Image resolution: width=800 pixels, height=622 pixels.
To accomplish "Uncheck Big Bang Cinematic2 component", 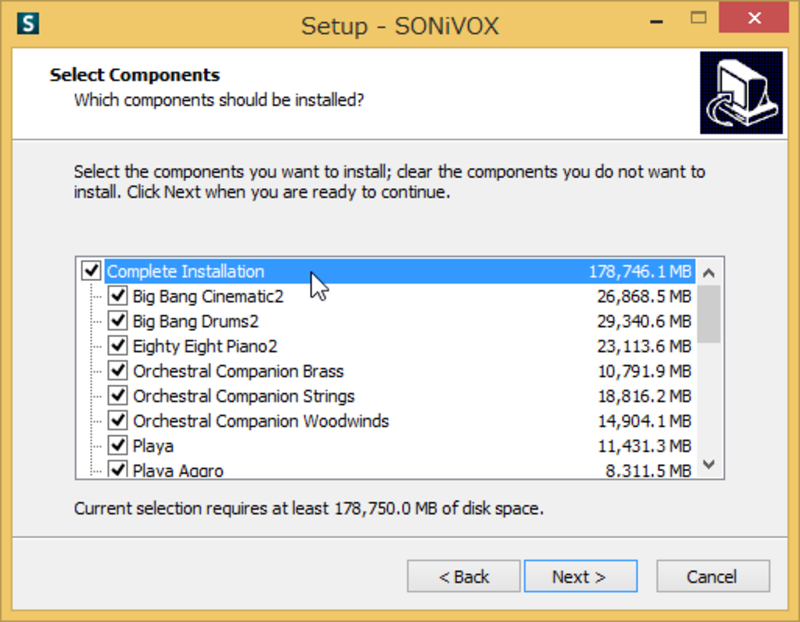I will pyautogui.click(x=118, y=295).
